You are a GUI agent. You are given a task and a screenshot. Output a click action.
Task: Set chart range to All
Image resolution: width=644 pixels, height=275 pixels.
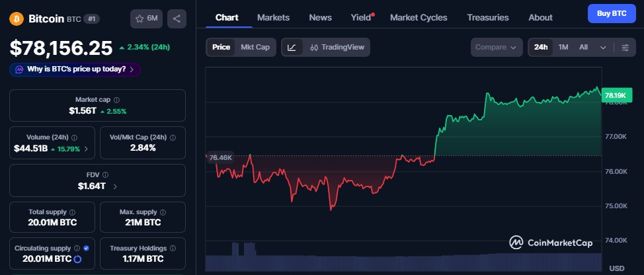pyautogui.click(x=583, y=47)
